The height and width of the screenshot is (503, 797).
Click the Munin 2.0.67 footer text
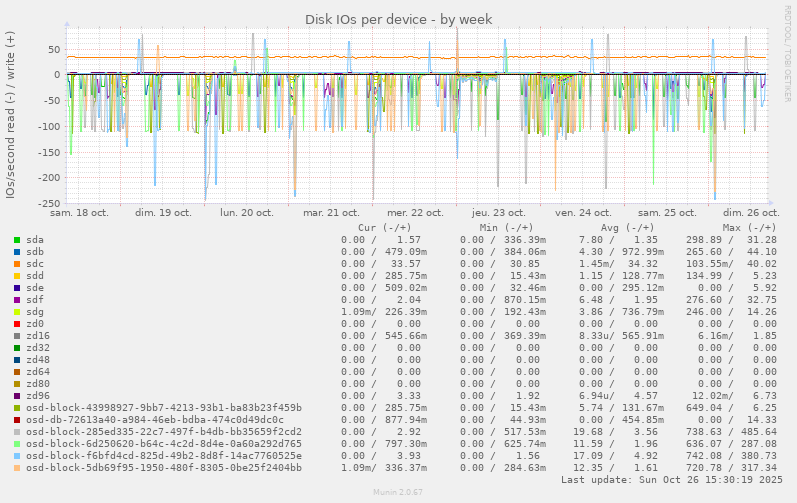pos(398,492)
